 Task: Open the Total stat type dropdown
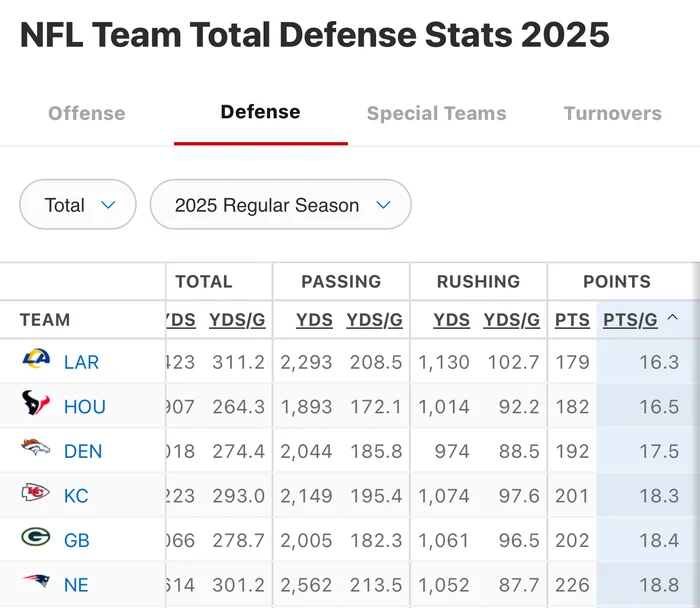[78, 205]
